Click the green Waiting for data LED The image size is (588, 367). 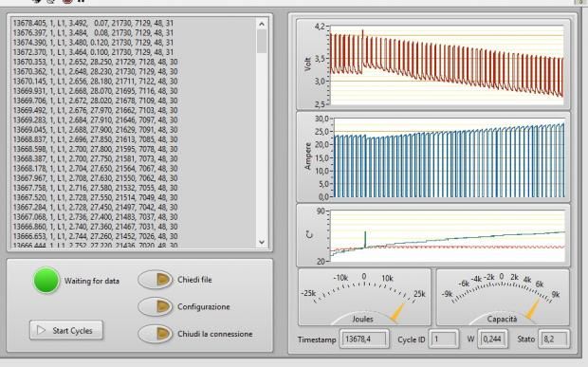[46, 281]
